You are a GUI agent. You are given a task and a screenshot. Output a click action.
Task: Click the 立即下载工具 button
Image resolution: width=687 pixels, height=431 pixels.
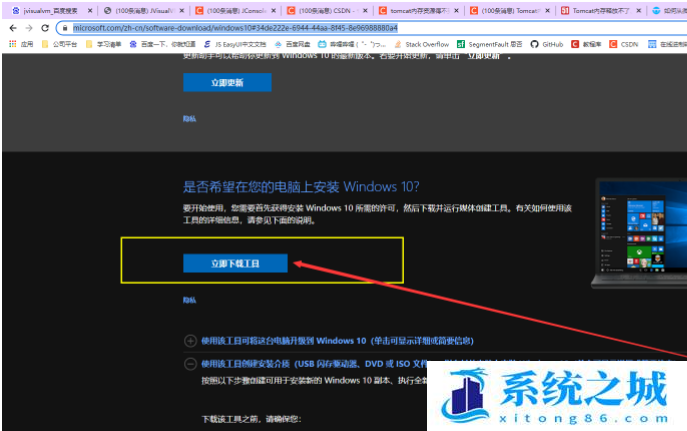pos(235,262)
